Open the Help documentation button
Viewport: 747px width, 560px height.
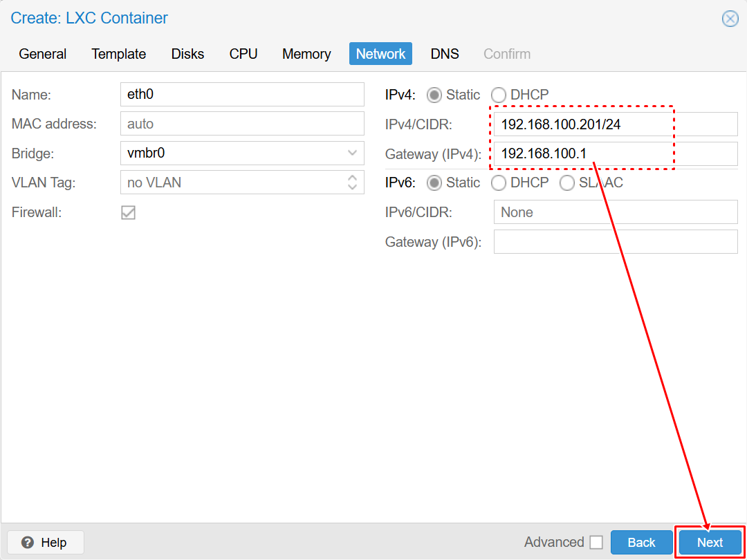click(45, 542)
